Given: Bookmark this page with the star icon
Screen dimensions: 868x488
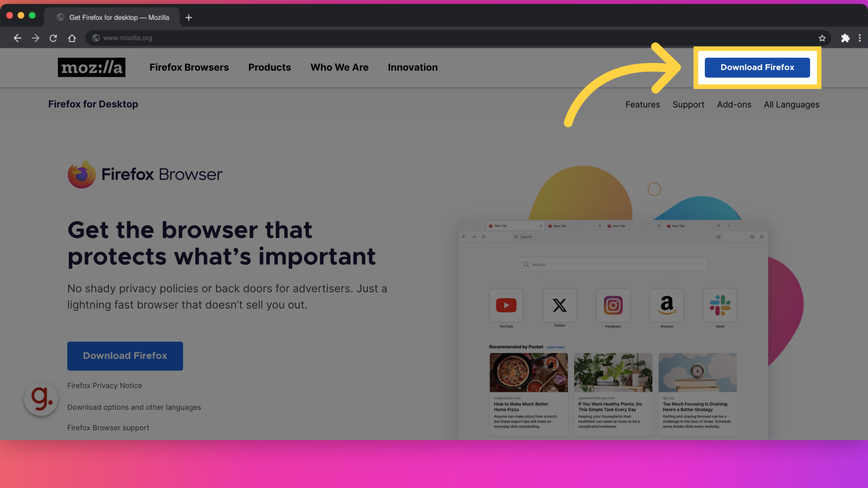Looking at the screenshot, I should point(822,38).
